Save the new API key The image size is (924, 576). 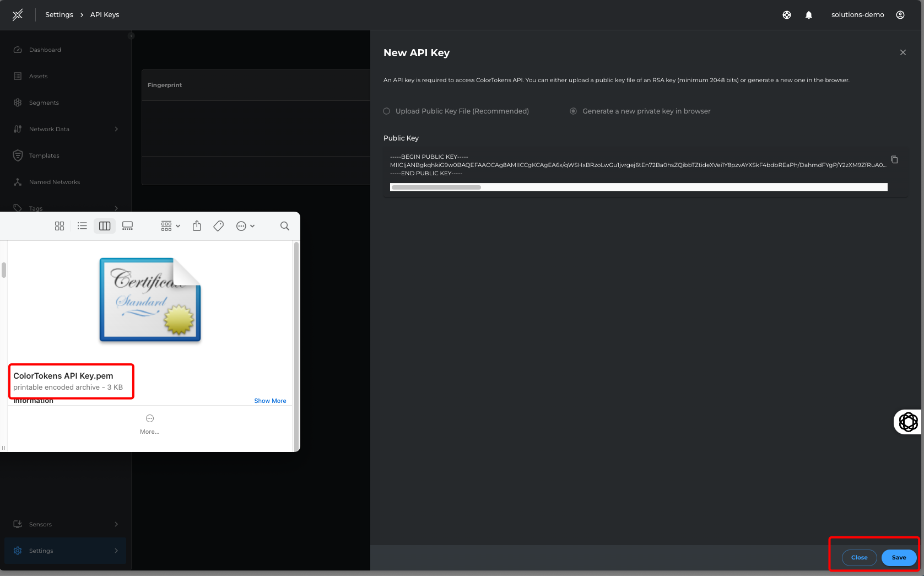(x=899, y=558)
